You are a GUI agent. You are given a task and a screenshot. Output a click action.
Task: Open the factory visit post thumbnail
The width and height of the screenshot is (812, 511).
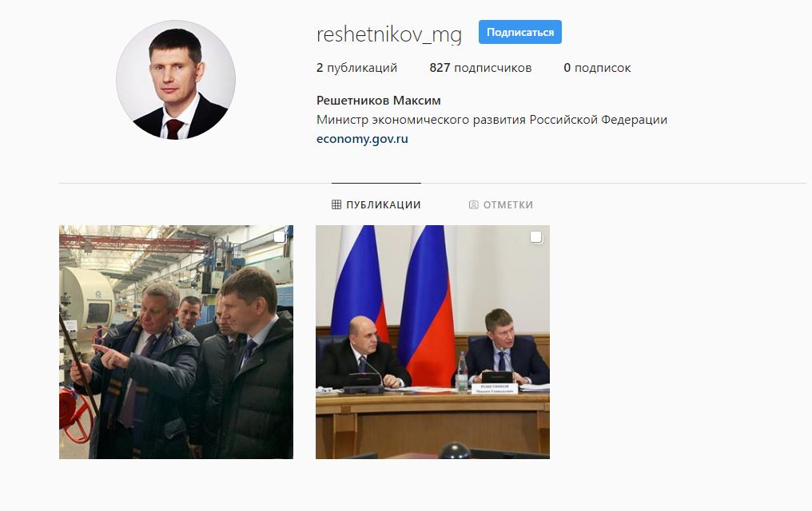click(176, 342)
